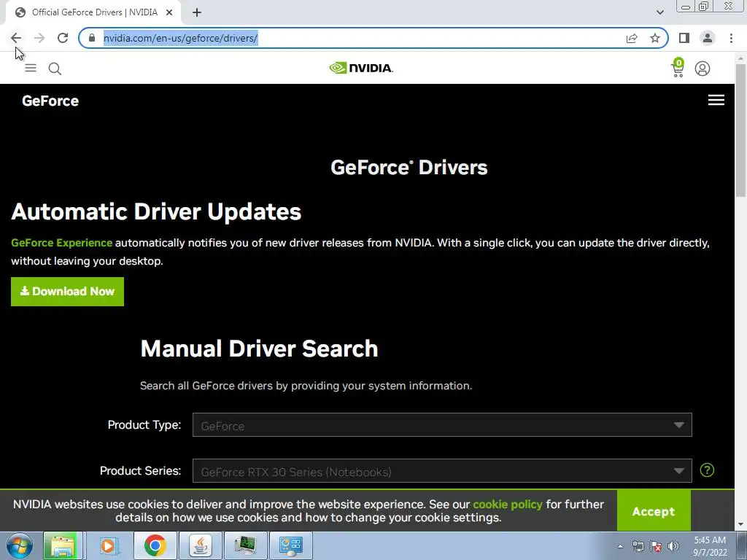Open the tab search chevron

tap(659, 12)
